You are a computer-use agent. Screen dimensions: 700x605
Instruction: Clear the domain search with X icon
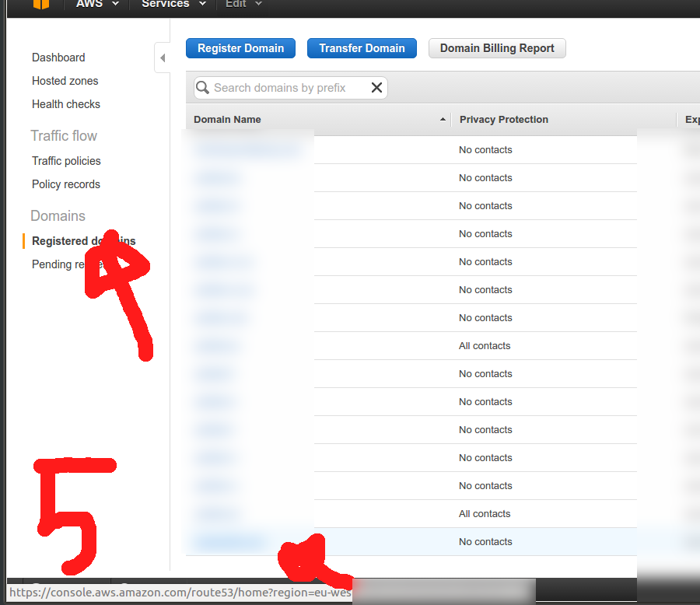(376, 88)
